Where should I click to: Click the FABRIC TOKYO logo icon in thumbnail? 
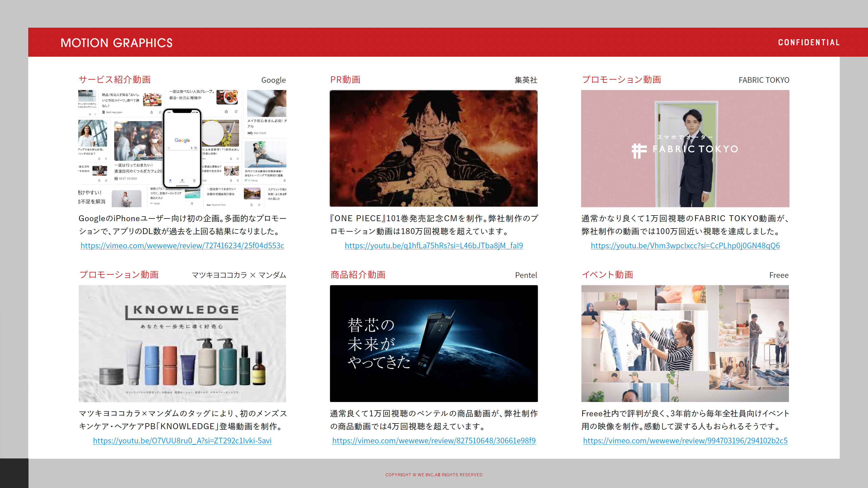point(639,150)
